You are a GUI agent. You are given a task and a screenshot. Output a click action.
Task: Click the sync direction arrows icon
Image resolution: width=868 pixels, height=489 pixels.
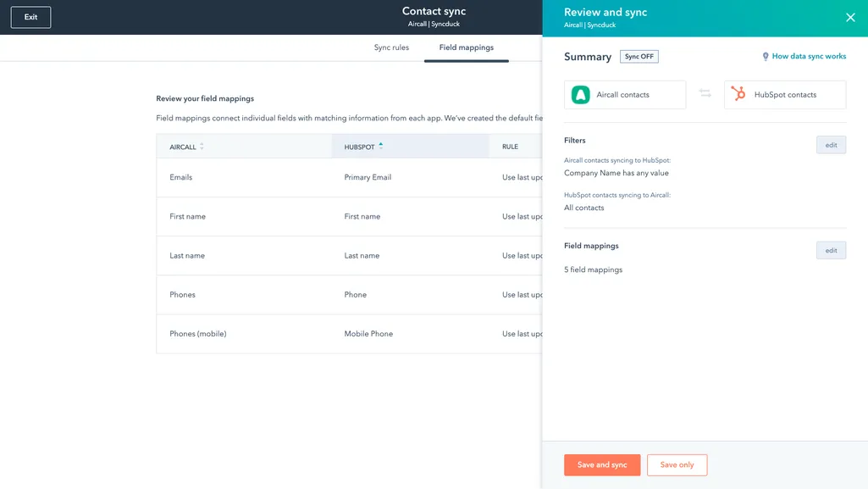(705, 94)
